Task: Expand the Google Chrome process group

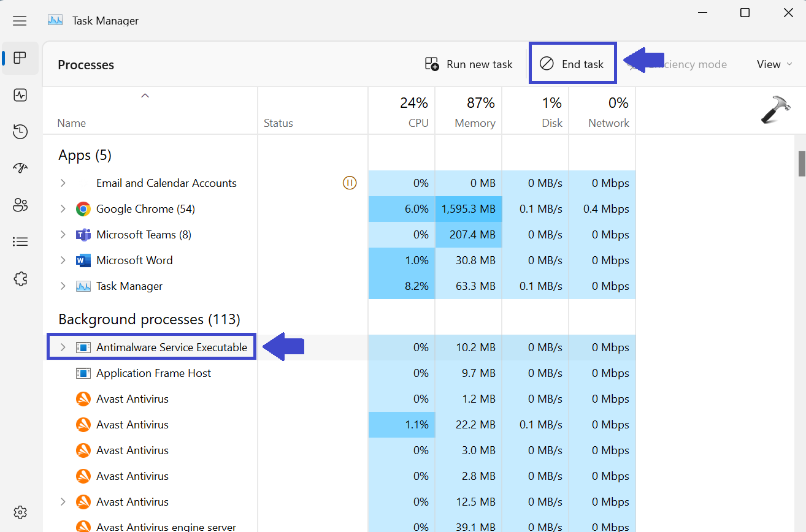Action: pyautogui.click(x=63, y=209)
